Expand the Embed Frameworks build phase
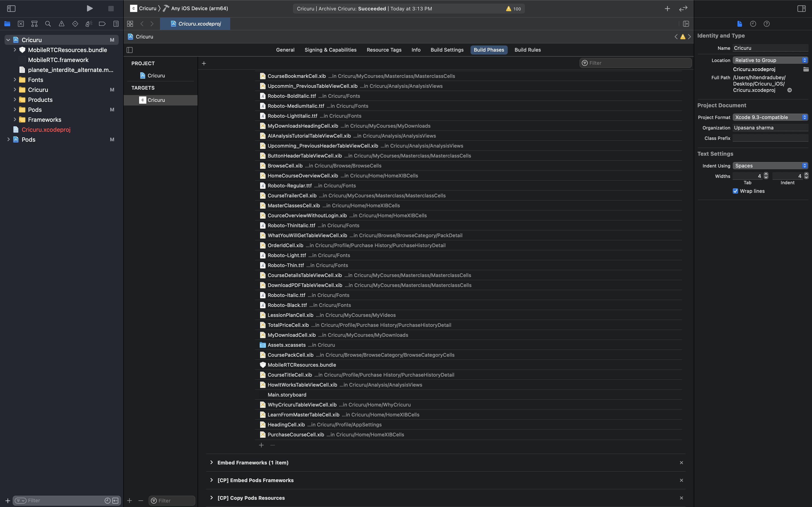 pos(211,462)
